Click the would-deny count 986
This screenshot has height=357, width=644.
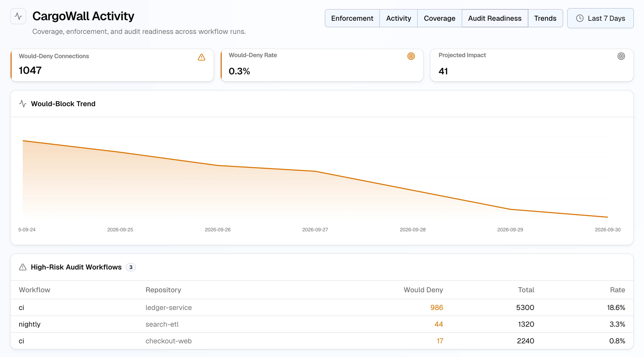pyautogui.click(x=437, y=307)
